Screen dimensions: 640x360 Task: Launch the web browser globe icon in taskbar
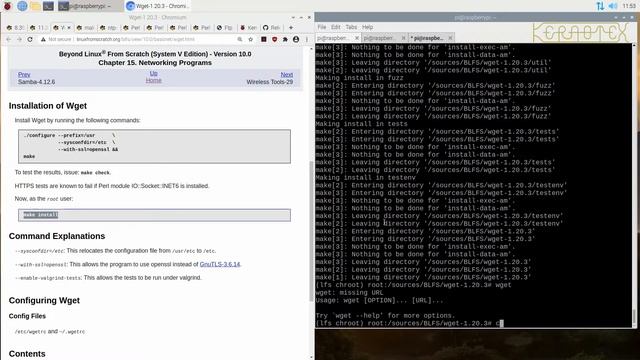pos(22,6)
